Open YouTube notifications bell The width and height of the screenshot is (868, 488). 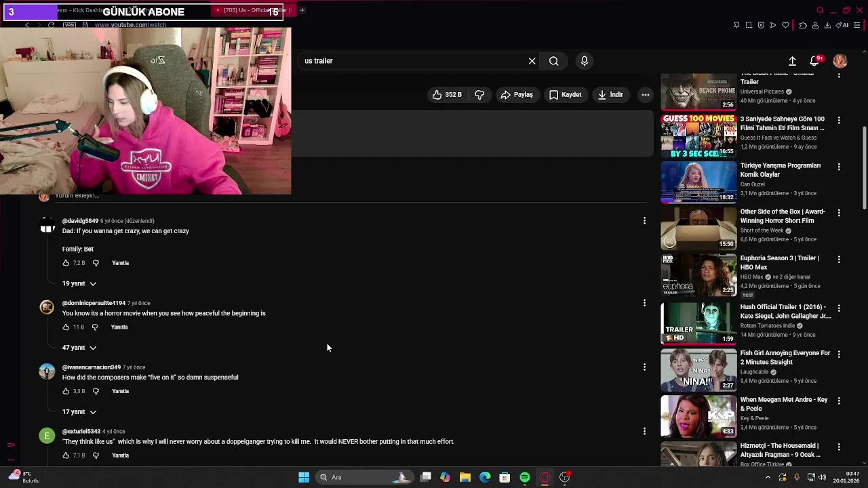point(815,61)
